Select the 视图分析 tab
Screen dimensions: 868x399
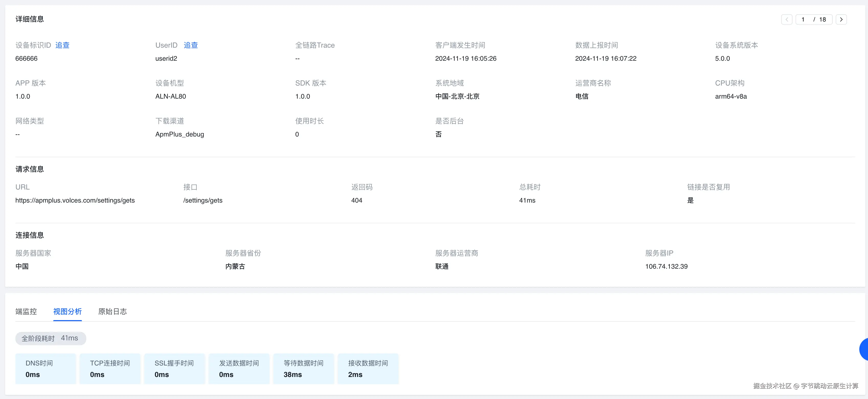[67, 311]
